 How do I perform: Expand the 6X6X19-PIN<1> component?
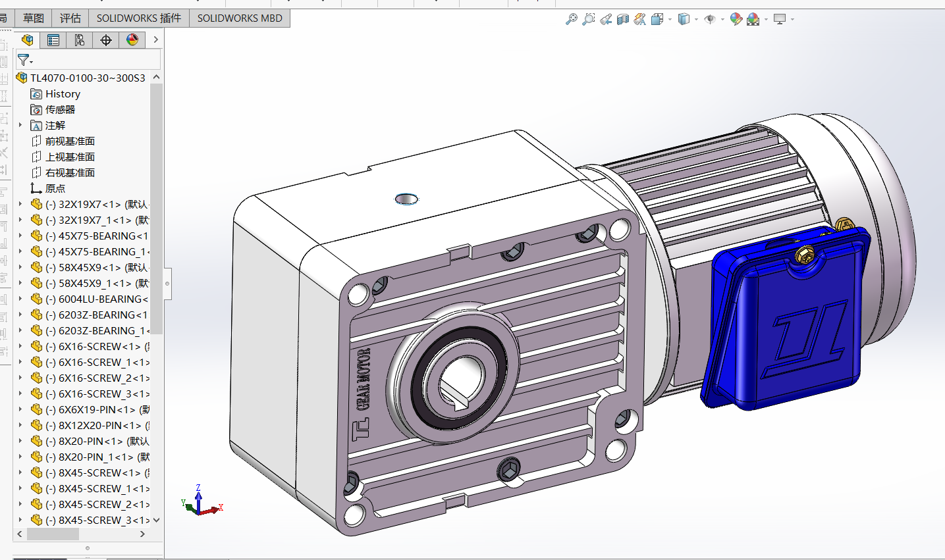click(x=20, y=409)
